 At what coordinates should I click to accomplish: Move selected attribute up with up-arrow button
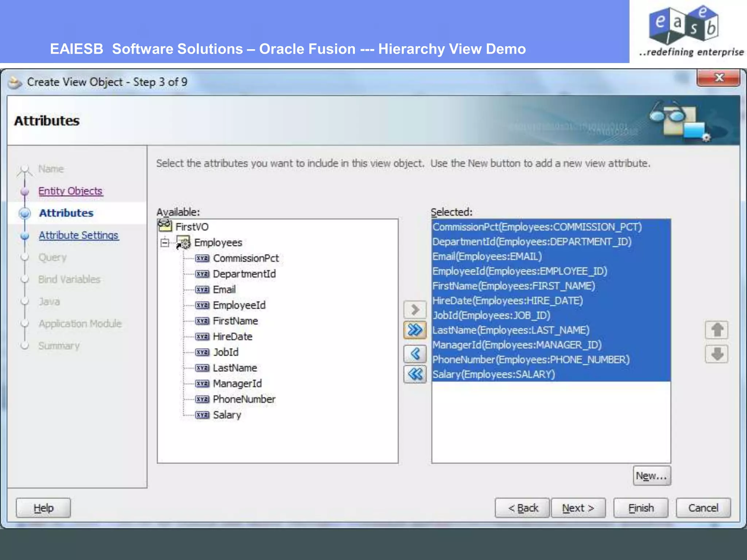[x=717, y=330]
